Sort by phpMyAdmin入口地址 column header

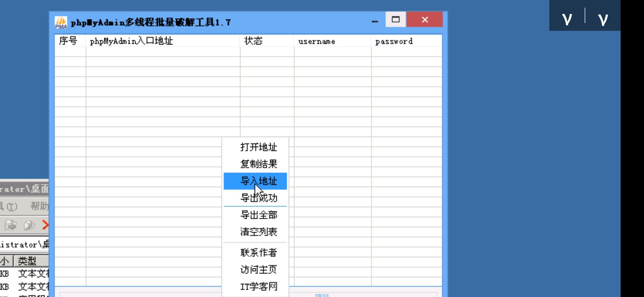163,41
